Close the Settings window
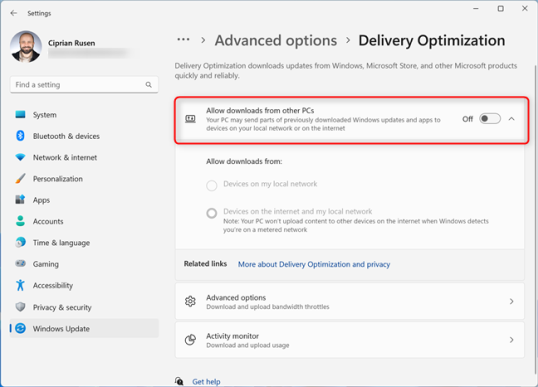538x387 pixels. 525,9
